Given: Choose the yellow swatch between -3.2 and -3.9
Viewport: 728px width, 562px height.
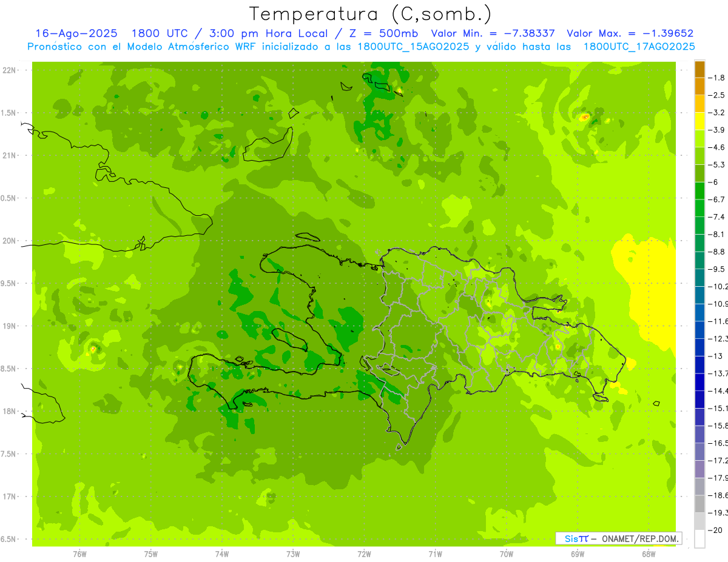Looking at the screenshot, I should click(x=699, y=121).
